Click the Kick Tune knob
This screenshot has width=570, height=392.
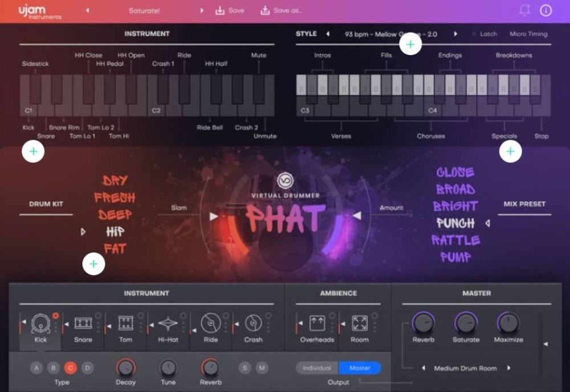point(168,367)
